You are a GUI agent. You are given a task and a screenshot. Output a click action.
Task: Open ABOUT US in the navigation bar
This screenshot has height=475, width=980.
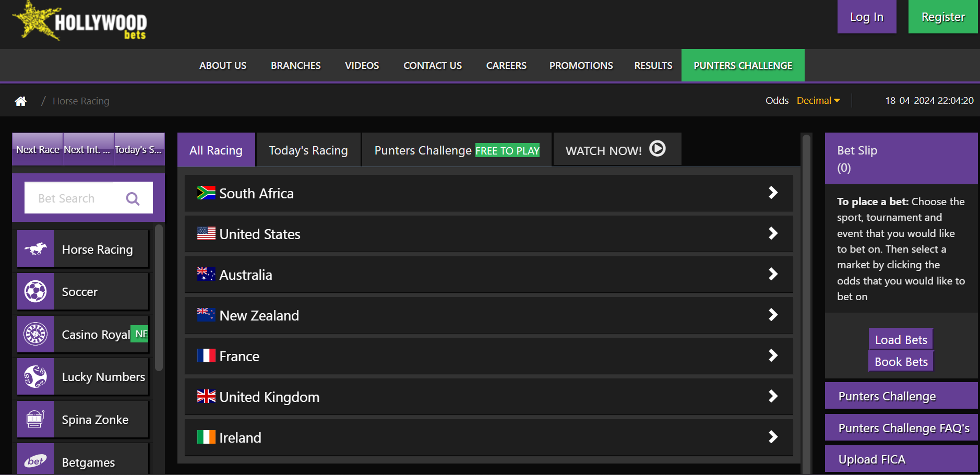[x=223, y=66]
